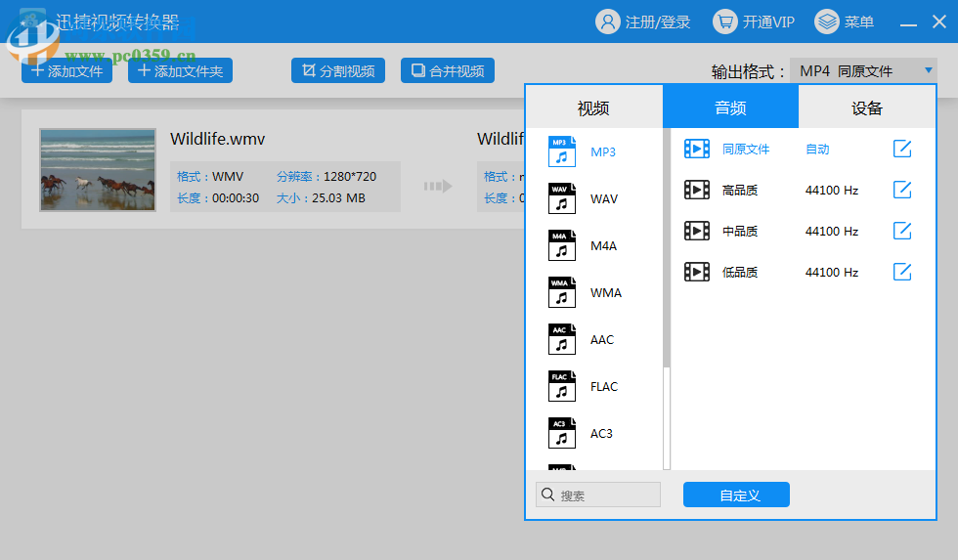Click the 添加文件 button
Image resolution: width=958 pixels, height=560 pixels.
pyautogui.click(x=66, y=70)
